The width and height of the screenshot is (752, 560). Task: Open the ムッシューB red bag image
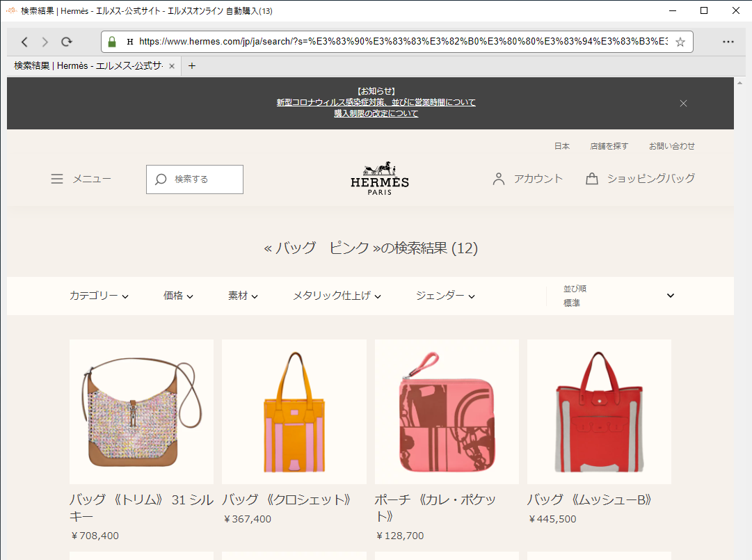click(x=599, y=412)
